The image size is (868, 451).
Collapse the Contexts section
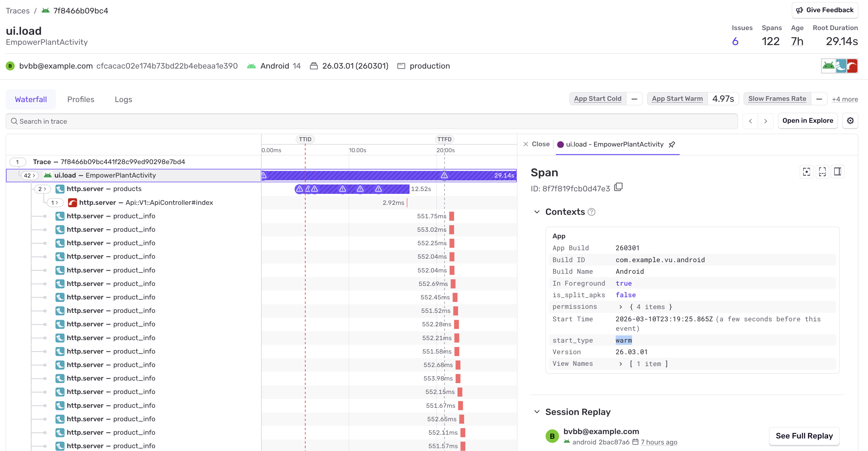[537, 212]
